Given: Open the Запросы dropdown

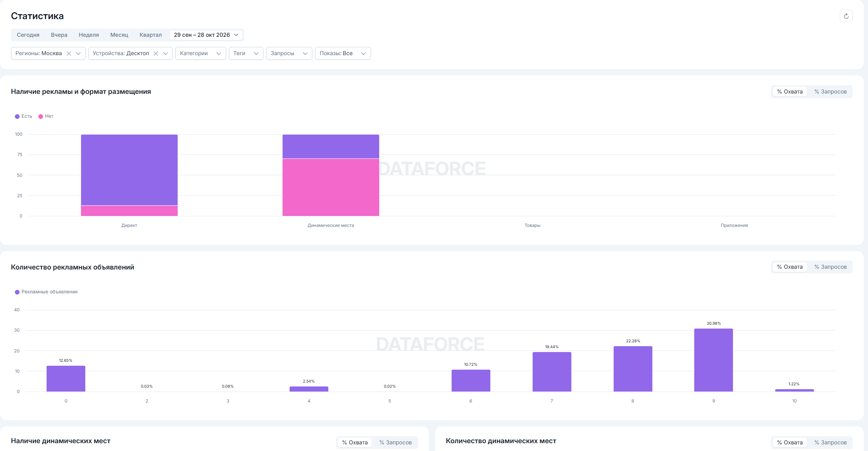Looking at the screenshot, I should click(289, 53).
